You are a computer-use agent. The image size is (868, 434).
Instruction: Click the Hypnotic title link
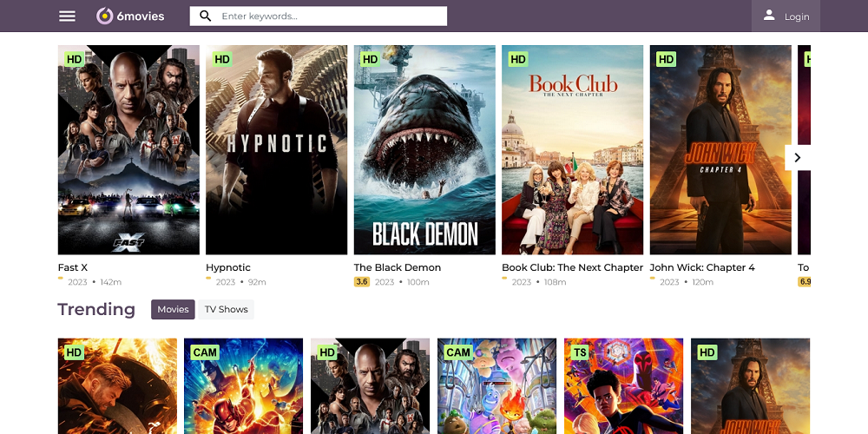pyautogui.click(x=228, y=267)
